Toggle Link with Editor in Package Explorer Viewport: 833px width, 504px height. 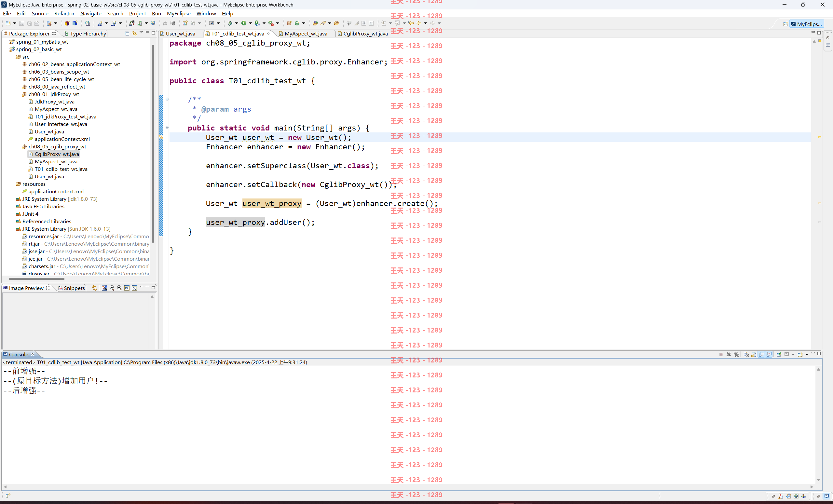(135, 34)
